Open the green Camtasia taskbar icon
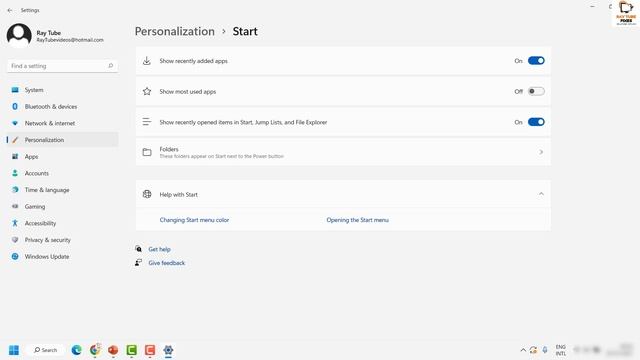The height and width of the screenshot is (360, 640). pyautogui.click(x=131, y=350)
